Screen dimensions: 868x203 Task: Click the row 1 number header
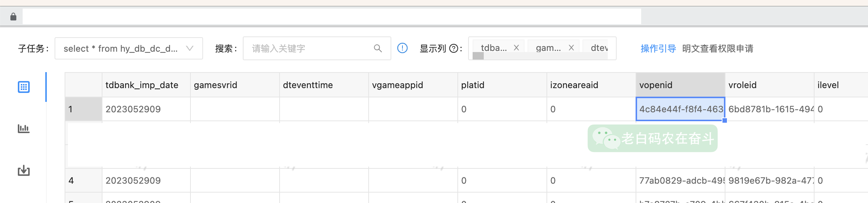click(84, 109)
